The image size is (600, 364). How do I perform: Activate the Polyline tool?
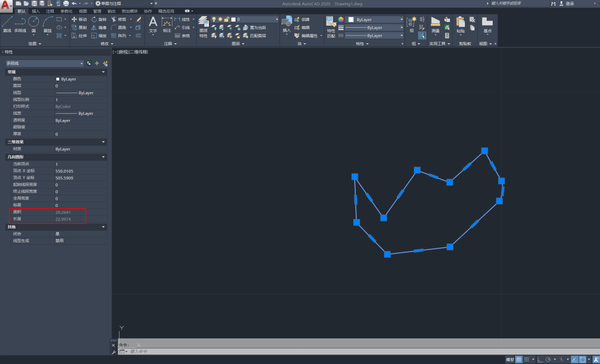[20, 24]
